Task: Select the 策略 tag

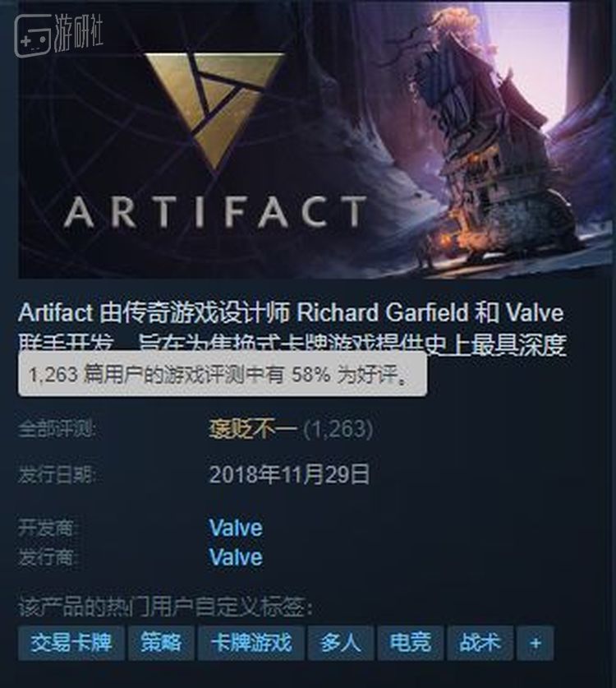Action: (161, 644)
